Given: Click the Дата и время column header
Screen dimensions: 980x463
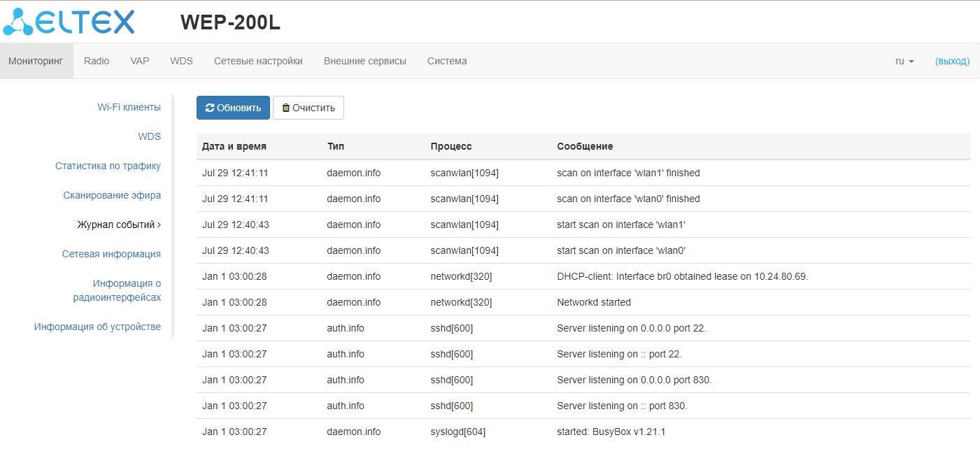Looking at the screenshot, I should (234, 146).
